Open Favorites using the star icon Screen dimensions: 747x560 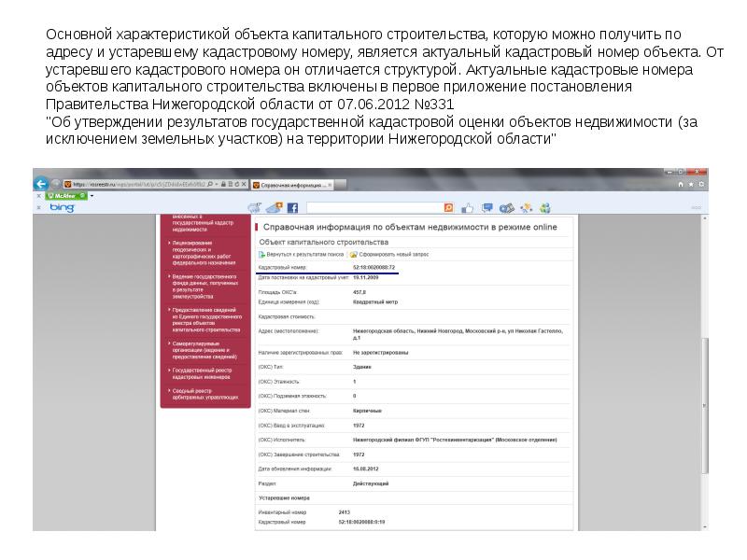691,185
